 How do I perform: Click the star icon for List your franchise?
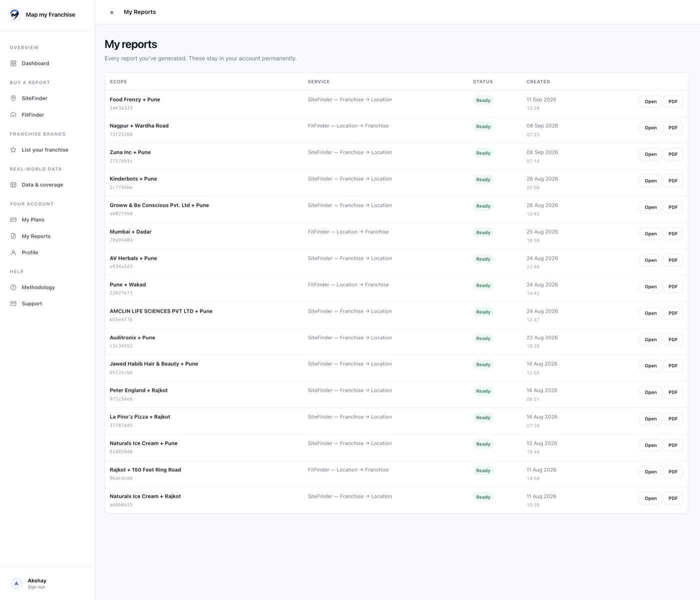point(13,150)
